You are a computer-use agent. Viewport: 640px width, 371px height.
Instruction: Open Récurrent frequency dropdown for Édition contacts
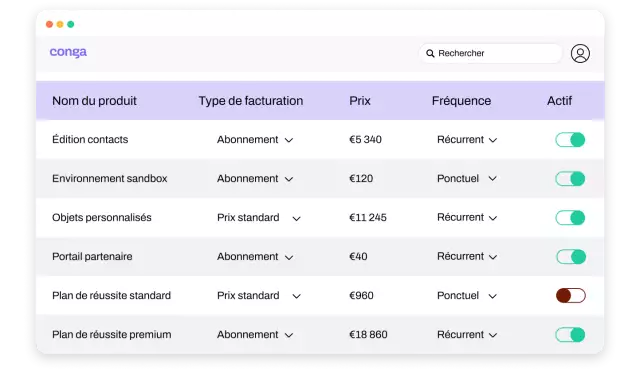click(x=467, y=140)
